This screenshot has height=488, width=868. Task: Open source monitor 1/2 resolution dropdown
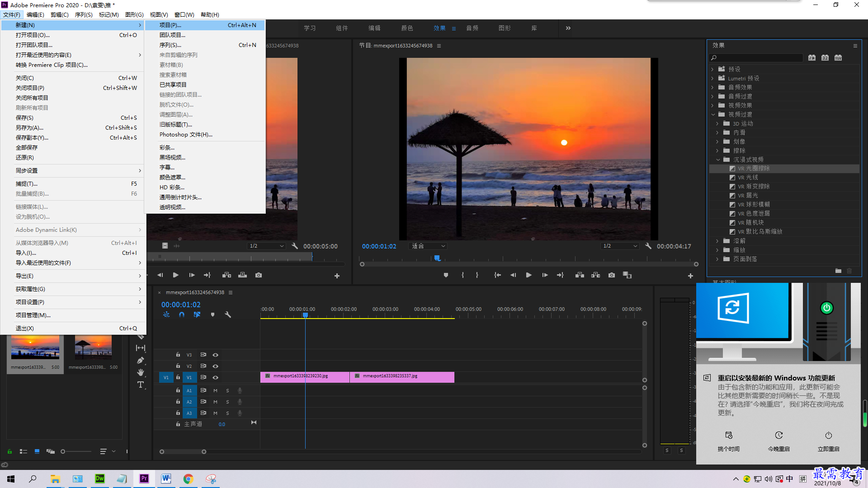click(x=267, y=246)
